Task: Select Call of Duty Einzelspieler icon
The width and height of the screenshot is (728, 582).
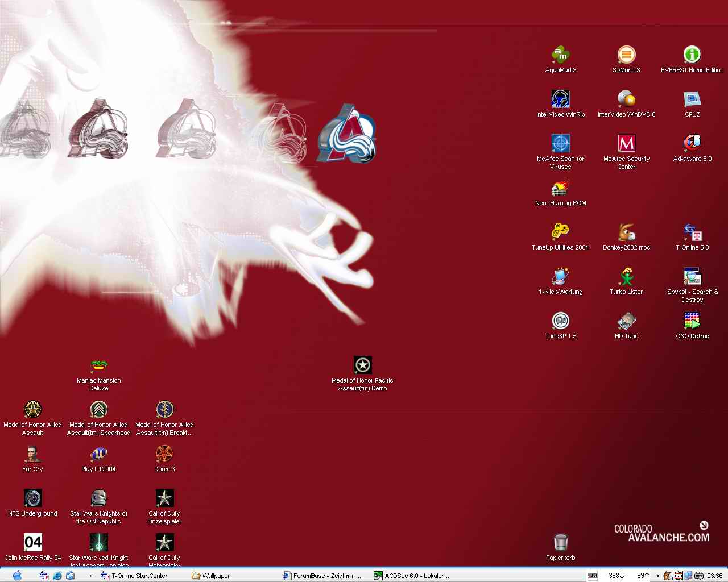Action: 164,498
